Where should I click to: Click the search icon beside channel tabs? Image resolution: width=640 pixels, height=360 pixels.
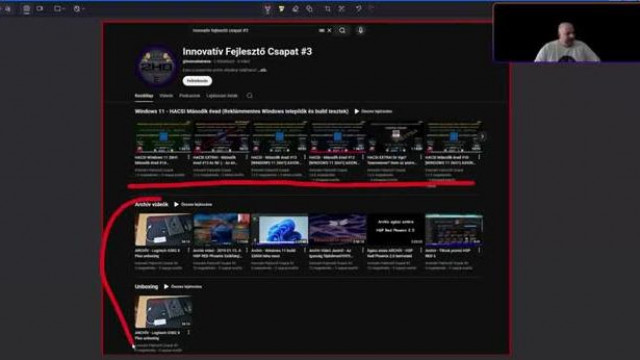coord(249,96)
